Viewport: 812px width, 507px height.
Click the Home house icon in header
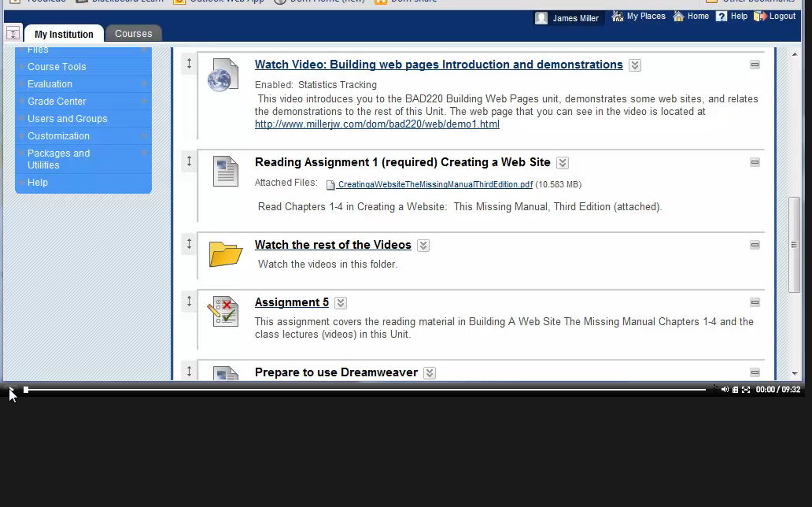click(x=678, y=17)
